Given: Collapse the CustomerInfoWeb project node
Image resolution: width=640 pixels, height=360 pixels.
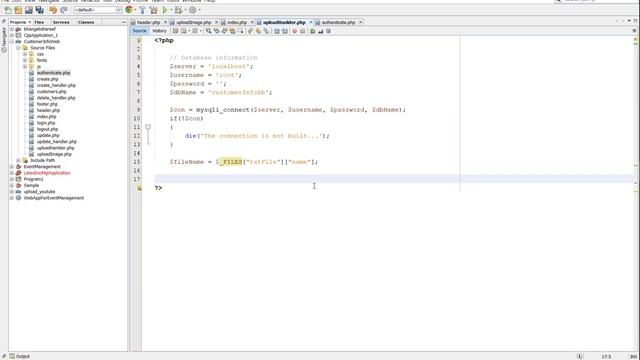Looking at the screenshot, I should pos(12,42).
